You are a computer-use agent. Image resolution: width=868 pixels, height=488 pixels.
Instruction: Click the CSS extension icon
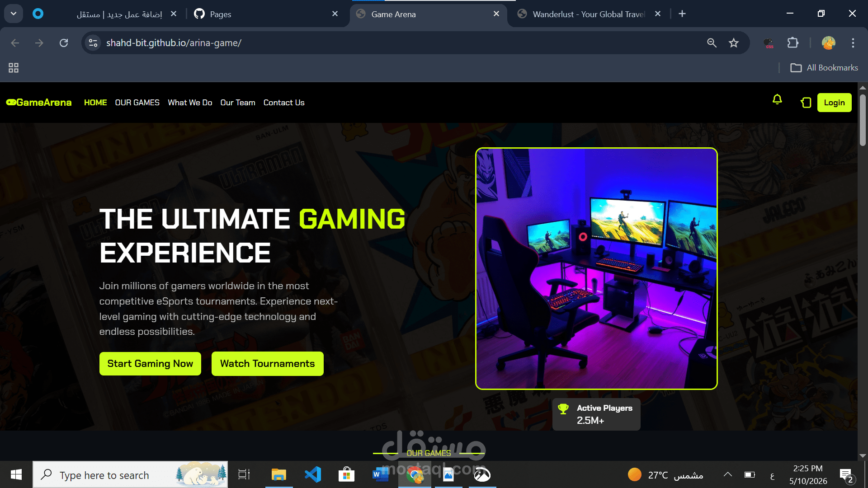click(769, 43)
